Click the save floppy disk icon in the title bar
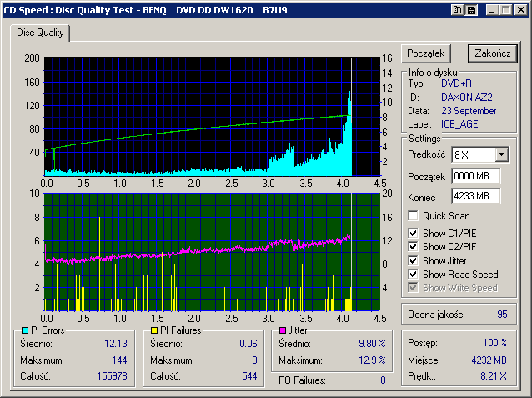532x398 pixels. [x=471, y=10]
